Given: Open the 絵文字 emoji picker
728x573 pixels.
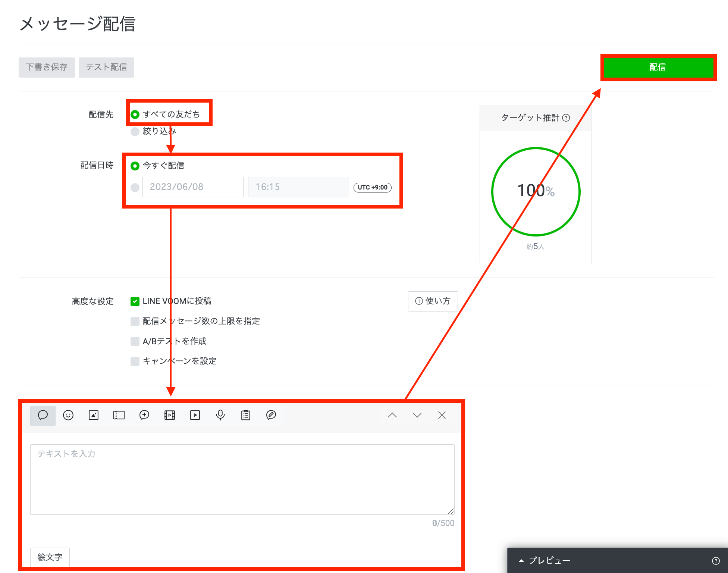Looking at the screenshot, I should pyautogui.click(x=50, y=557).
